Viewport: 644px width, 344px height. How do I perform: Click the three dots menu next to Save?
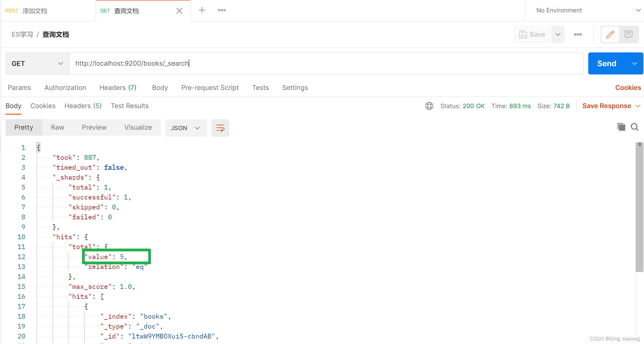578,35
